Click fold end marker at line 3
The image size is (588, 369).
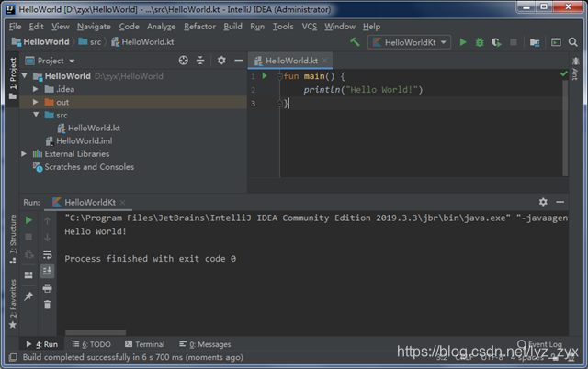pyautogui.click(x=279, y=104)
